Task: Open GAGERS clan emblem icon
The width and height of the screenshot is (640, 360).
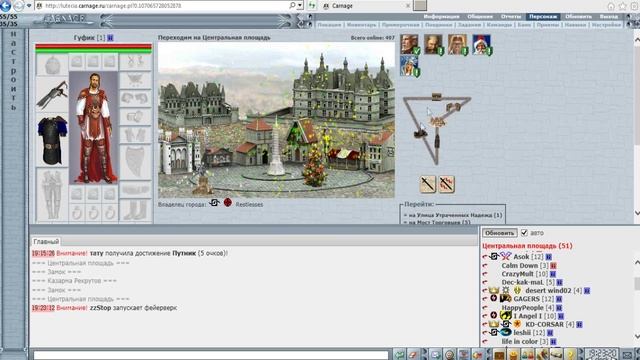Action: pos(505,299)
